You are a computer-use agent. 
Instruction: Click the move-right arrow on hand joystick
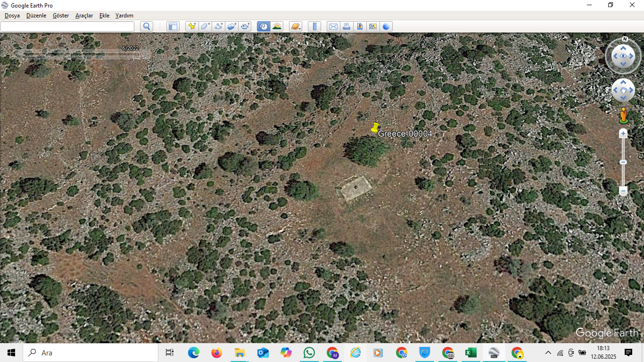631,90
